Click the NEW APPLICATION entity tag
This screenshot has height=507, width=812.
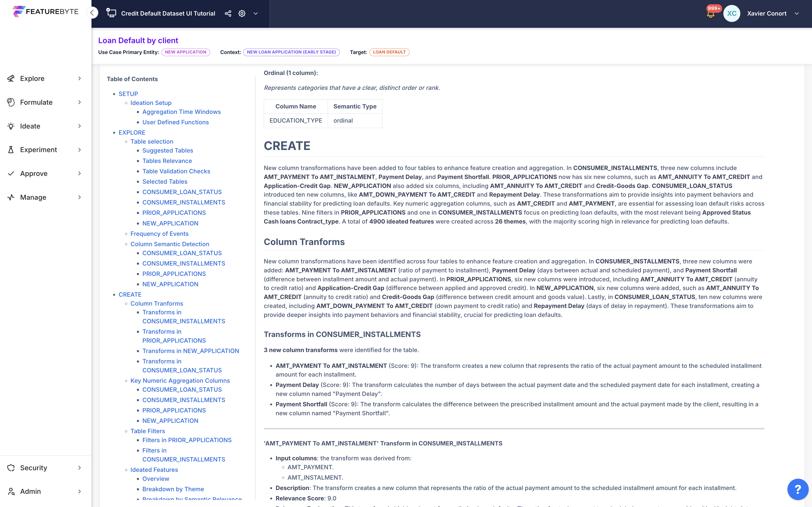(185, 52)
